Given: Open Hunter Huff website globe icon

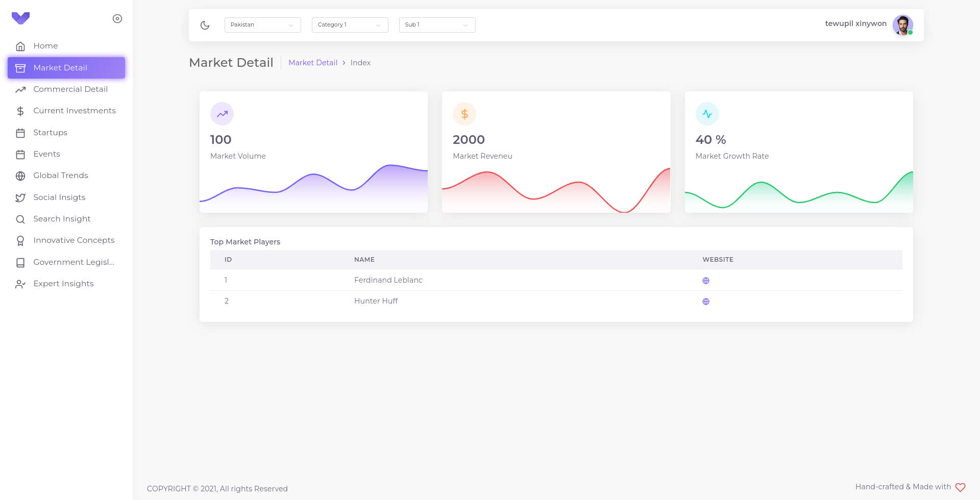Looking at the screenshot, I should pyautogui.click(x=706, y=302).
